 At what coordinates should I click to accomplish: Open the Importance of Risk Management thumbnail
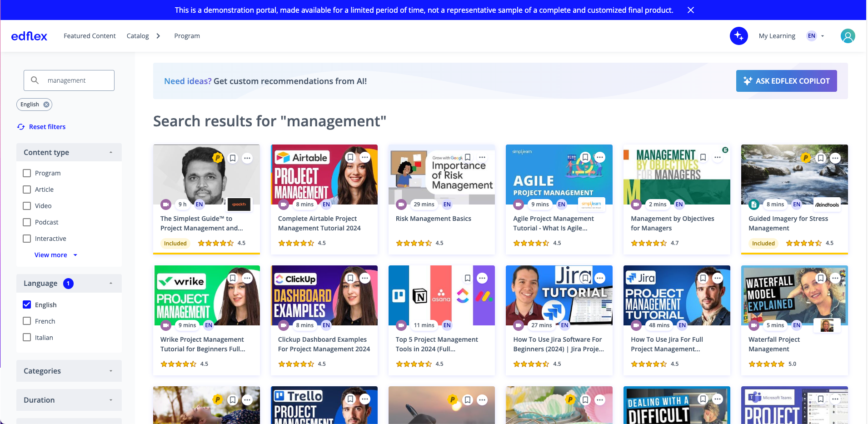point(441,175)
